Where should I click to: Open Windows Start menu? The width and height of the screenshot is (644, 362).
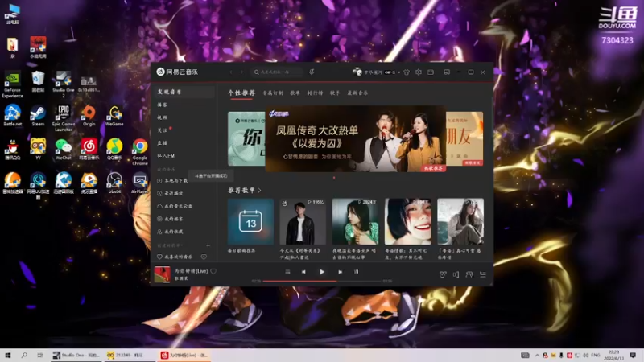point(7,355)
